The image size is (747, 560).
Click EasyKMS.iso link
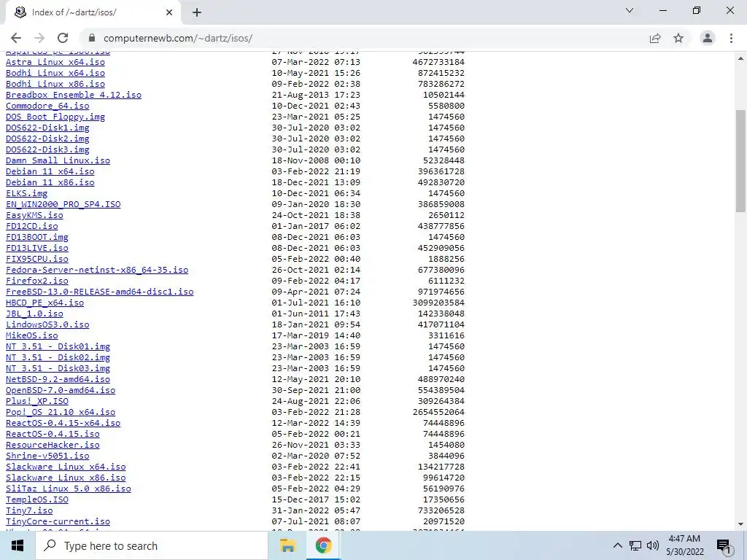[x=34, y=215]
